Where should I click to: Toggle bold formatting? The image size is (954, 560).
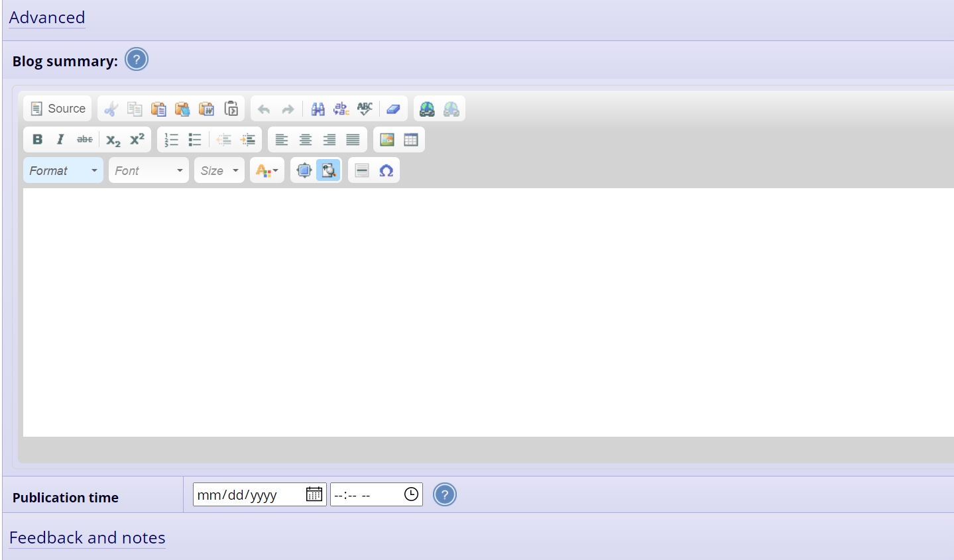tap(37, 140)
